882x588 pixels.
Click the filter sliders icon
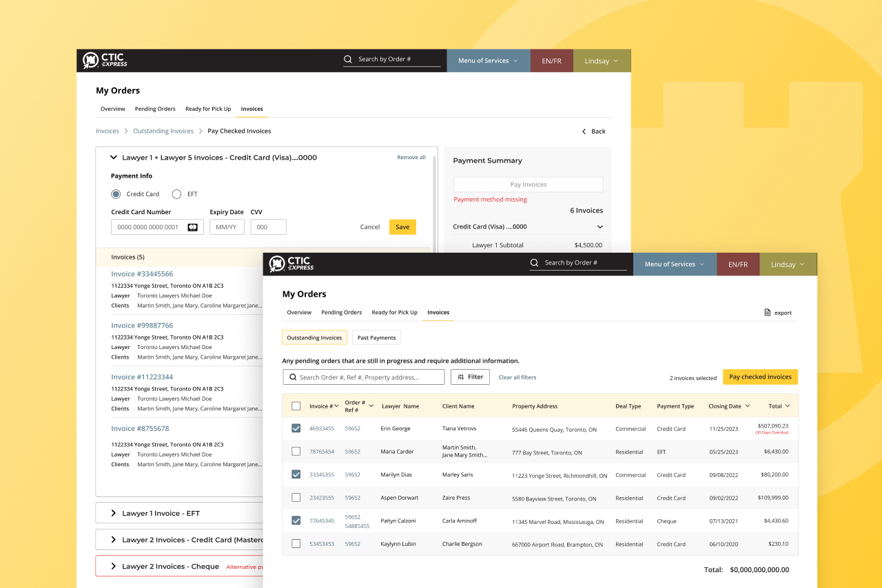461,377
